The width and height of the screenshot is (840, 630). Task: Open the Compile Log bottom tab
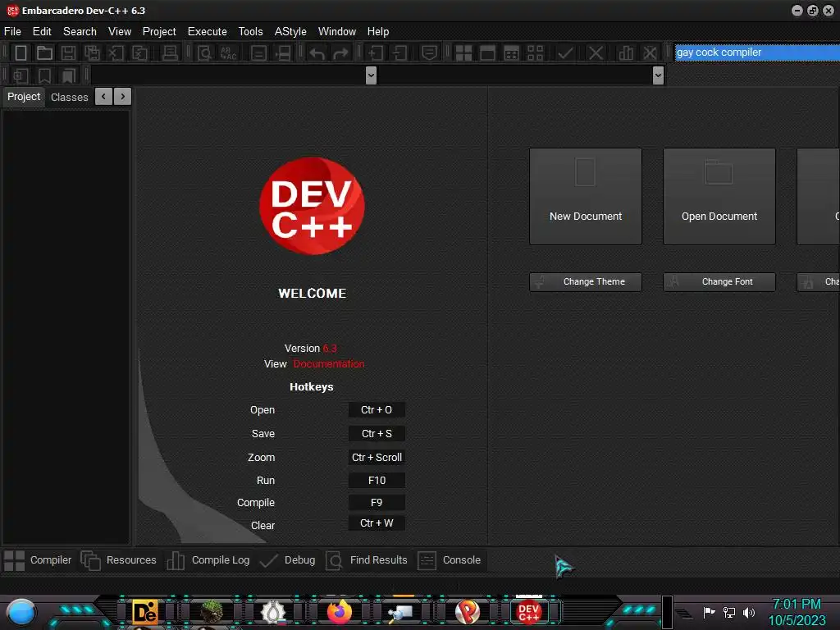208,560
